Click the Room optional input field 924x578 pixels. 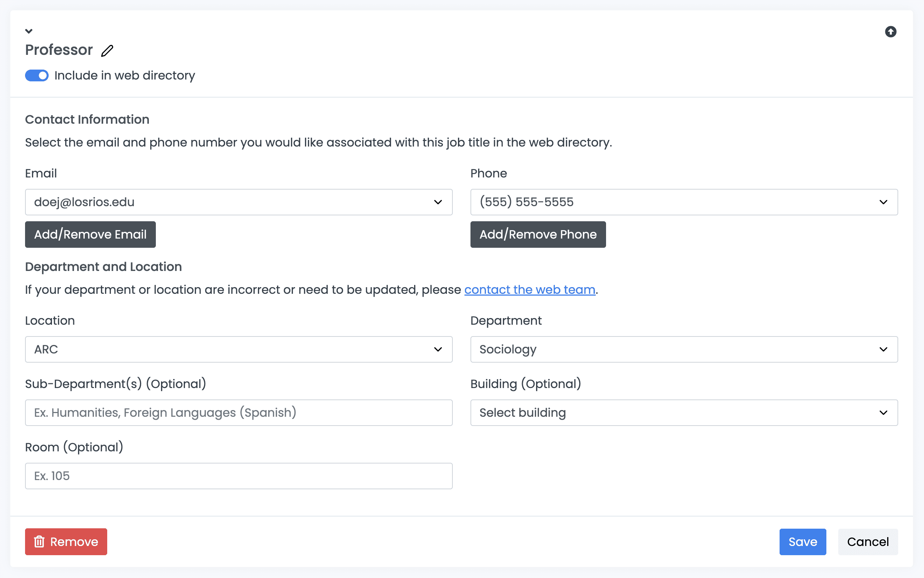click(x=238, y=476)
